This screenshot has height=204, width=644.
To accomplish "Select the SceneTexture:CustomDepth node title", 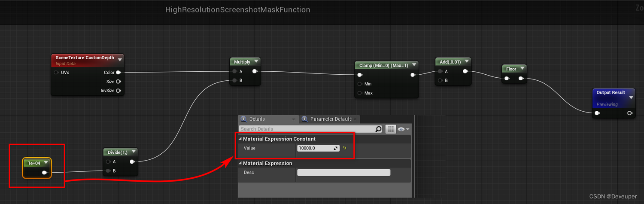I will coord(85,57).
